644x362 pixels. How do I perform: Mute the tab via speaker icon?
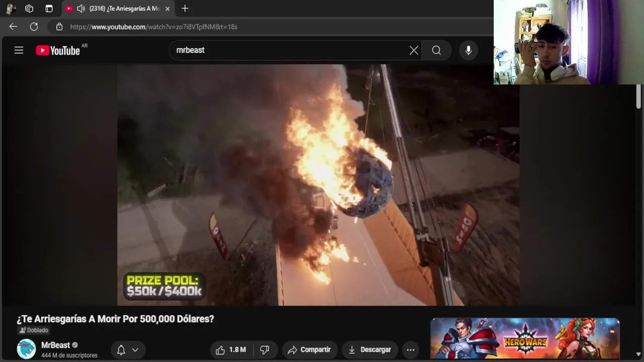click(81, 9)
